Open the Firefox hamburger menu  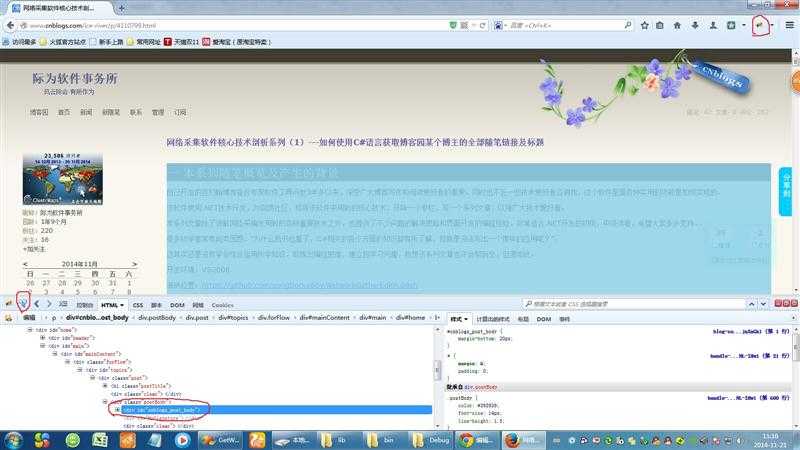coord(789,25)
